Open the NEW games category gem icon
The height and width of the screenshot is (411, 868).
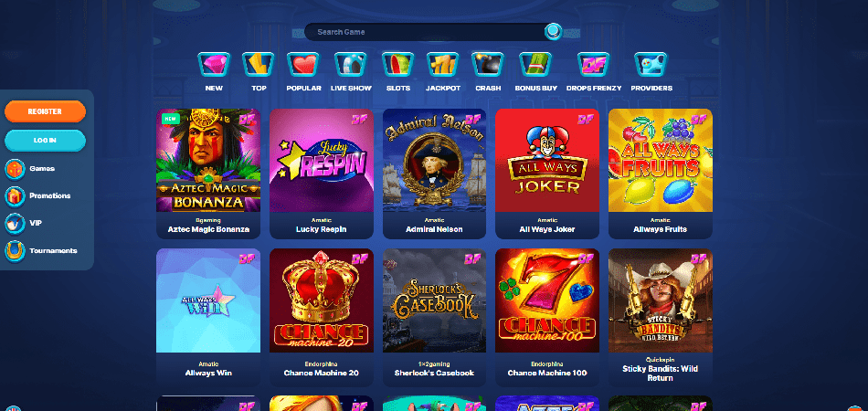[214, 65]
